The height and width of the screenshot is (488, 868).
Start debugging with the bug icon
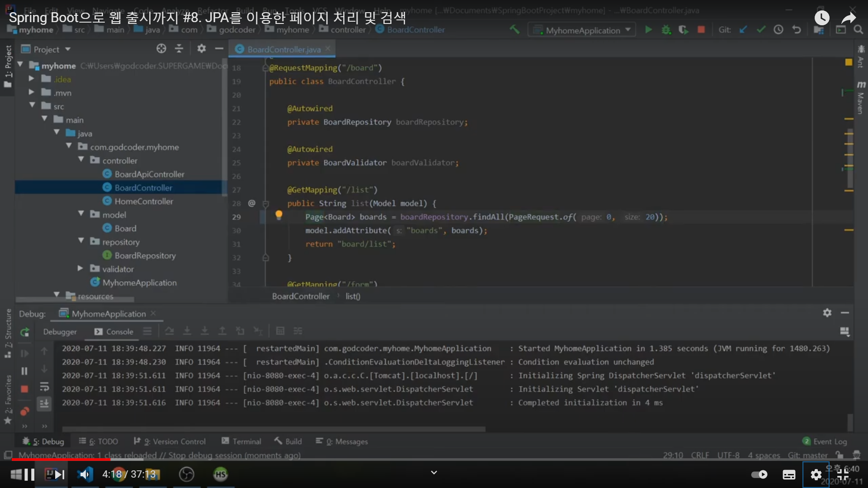666,30
